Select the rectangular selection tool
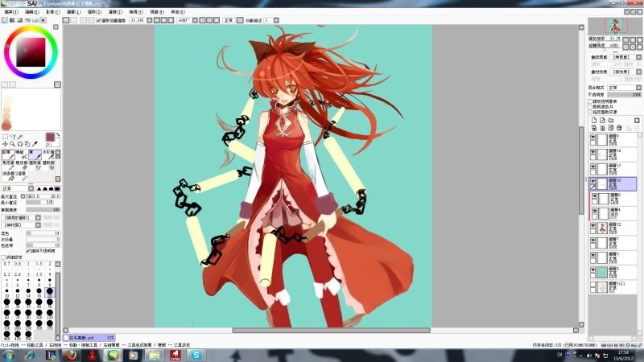 point(5,136)
